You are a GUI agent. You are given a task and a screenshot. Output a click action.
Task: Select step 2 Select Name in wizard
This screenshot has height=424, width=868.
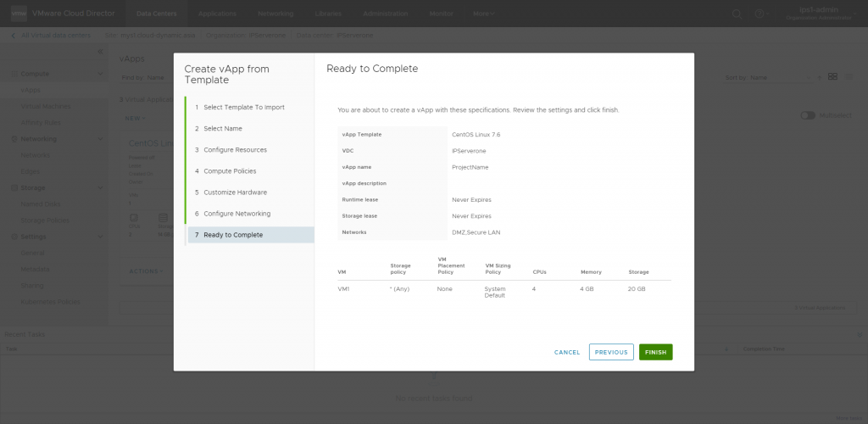[222, 129]
